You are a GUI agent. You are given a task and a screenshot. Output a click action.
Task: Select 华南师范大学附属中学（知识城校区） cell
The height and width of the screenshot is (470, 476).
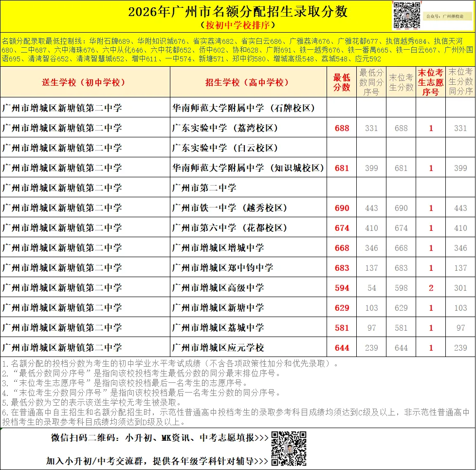[x=248, y=168]
